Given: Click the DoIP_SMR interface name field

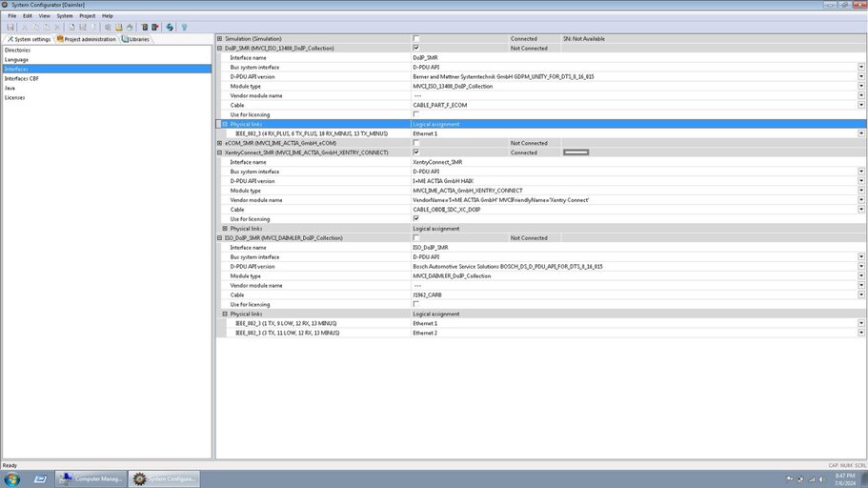Looking at the screenshot, I should (629, 57).
